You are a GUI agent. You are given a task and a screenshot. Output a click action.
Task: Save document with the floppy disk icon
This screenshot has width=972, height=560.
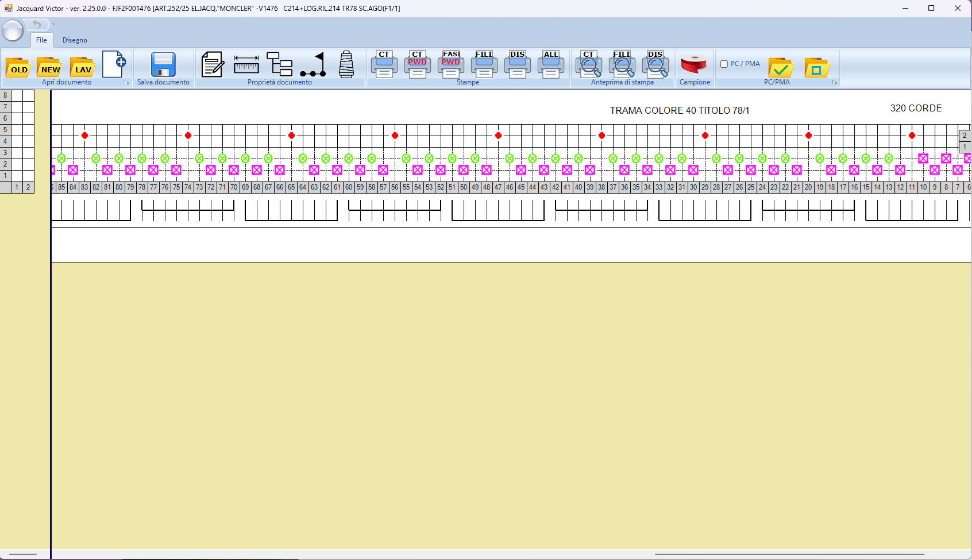[x=163, y=64]
